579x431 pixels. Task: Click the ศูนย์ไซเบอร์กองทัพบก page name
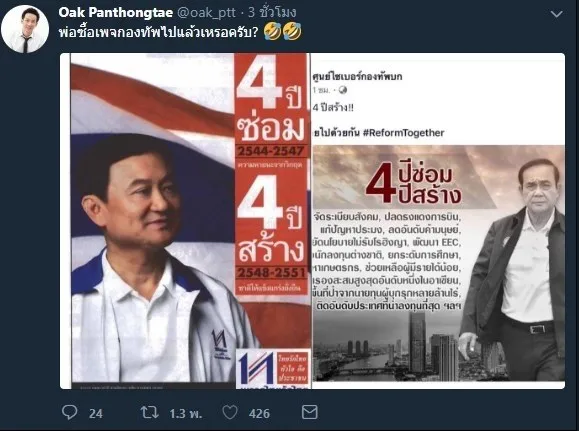[357, 76]
